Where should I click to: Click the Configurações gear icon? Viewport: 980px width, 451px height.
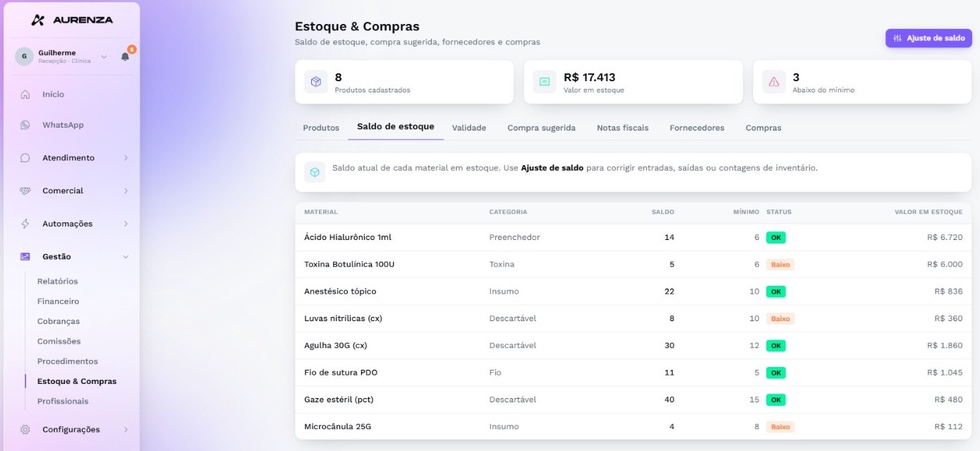coord(25,429)
